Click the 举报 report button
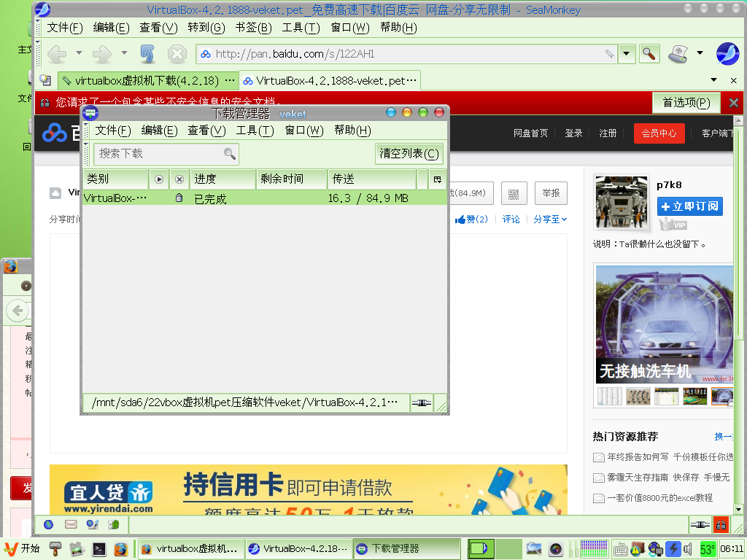This screenshot has width=747, height=560. [551, 193]
